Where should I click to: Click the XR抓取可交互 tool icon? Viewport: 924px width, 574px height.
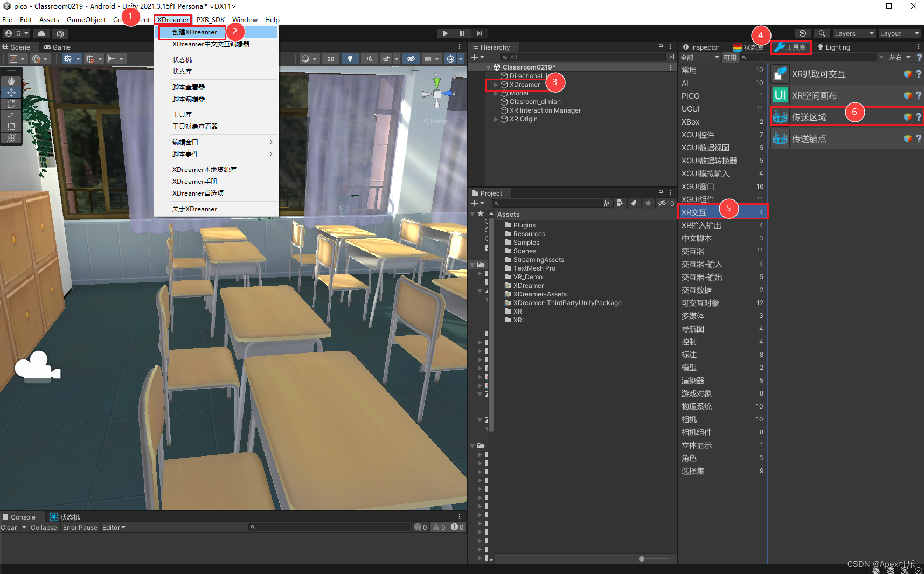click(780, 74)
